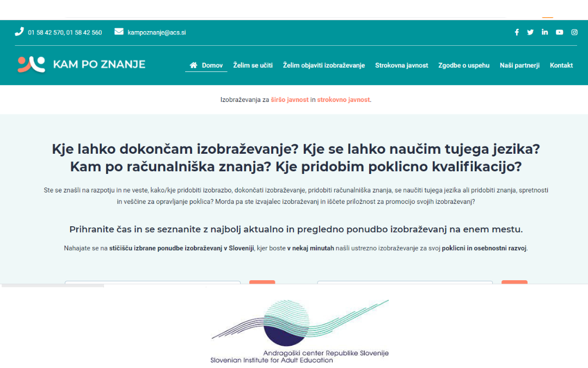
Task: Open Želim objaviti izobraževanje menu item
Action: pos(323,65)
